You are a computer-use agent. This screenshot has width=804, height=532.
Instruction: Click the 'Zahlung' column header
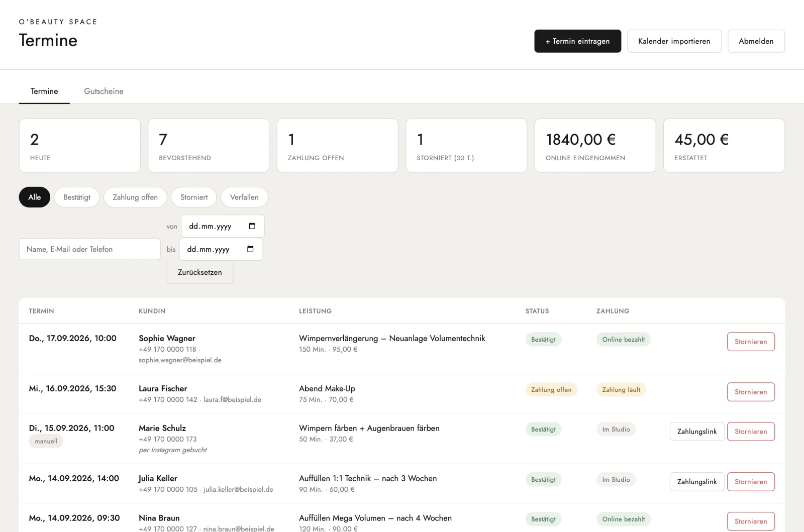tap(613, 311)
